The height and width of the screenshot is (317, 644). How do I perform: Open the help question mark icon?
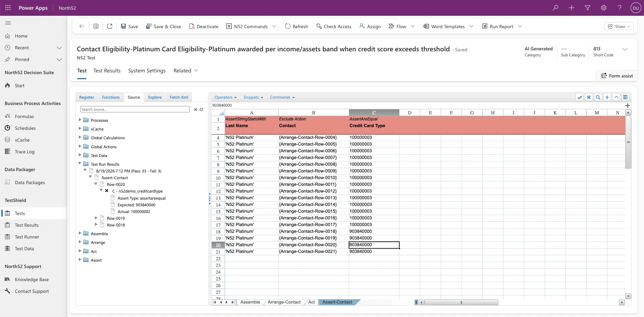(x=620, y=8)
